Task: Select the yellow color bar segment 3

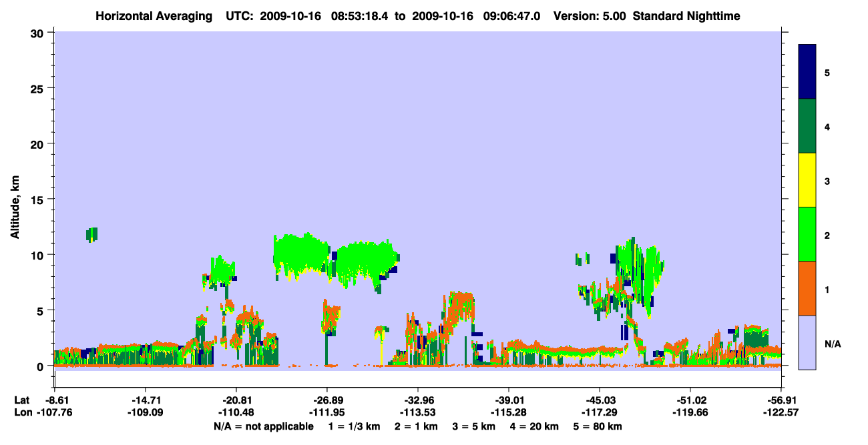Action: pos(807,180)
